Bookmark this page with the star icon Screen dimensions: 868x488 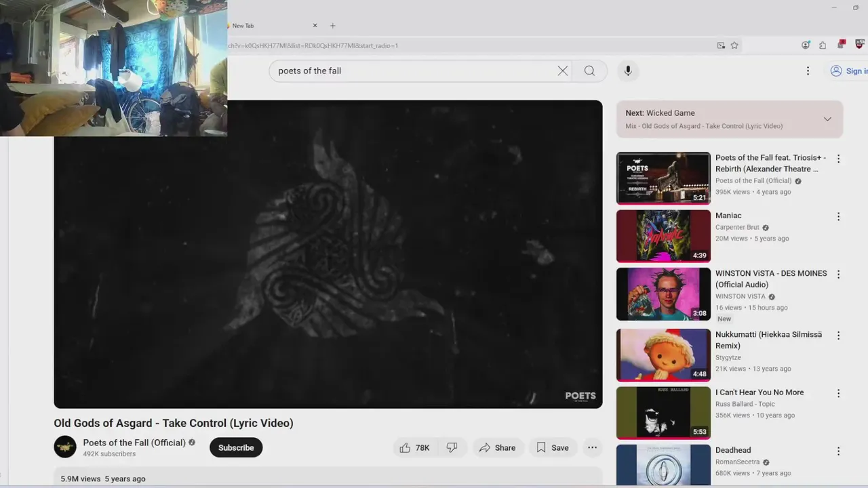734,45
